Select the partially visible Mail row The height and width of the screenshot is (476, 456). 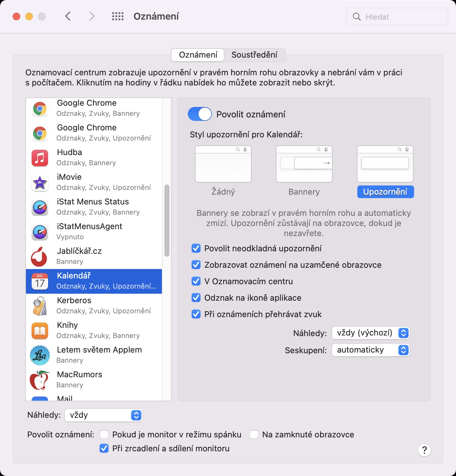pos(94,397)
